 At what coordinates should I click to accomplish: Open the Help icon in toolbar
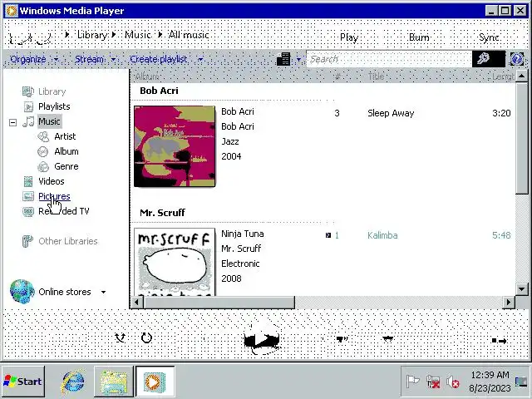point(517,59)
